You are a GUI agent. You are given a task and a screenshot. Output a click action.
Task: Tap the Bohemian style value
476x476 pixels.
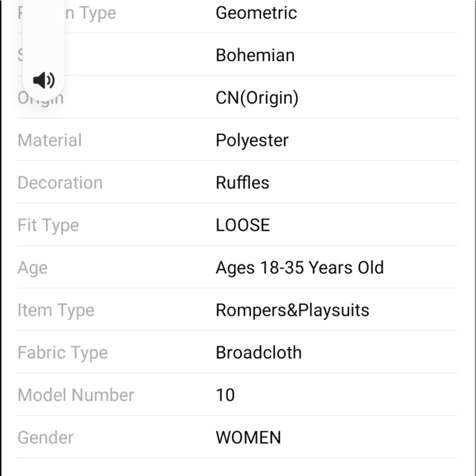click(x=255, y=55)
